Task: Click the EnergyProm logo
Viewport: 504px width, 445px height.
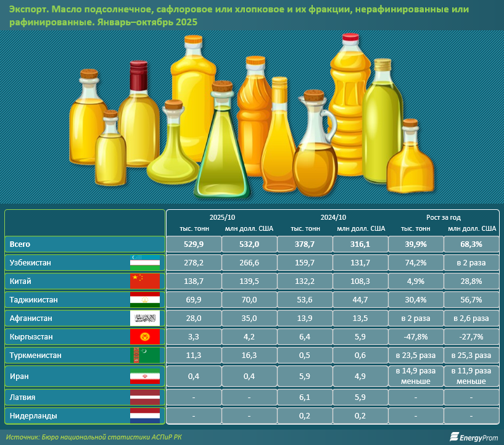Action: point(473,437)
